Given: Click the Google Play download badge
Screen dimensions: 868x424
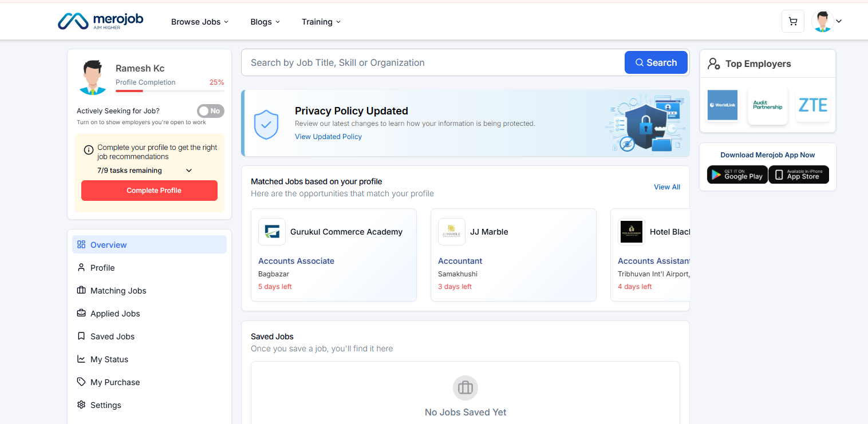Looking at the screenshot, I should click(x=736, y=175).
